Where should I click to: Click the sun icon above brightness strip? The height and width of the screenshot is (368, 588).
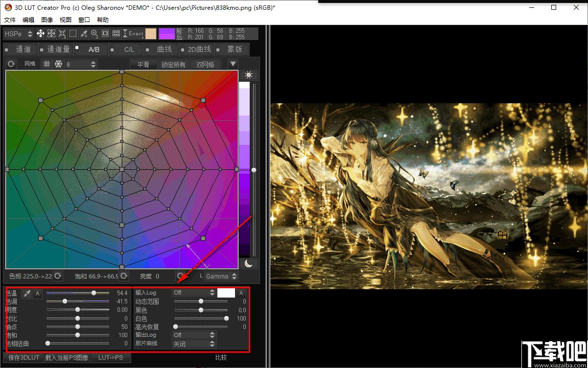coord(249,75)
